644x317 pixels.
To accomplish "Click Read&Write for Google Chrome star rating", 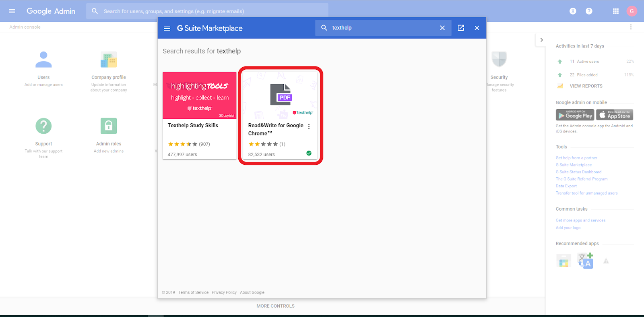I will click(x=263, y=144).
